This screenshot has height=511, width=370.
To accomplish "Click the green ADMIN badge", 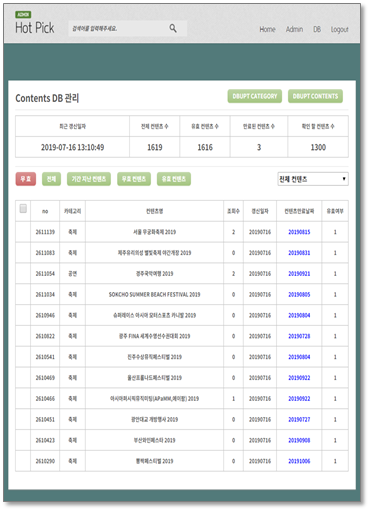I will [x=23, y=15].
